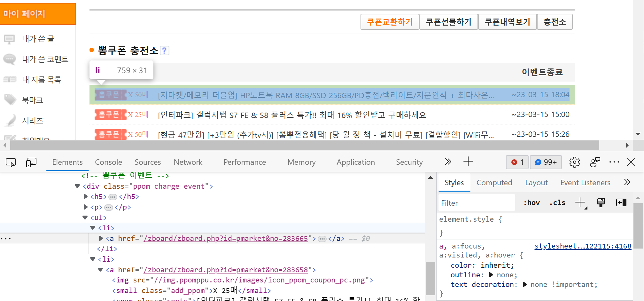Collapse the anchor with no=283658

[x=100, y=270]
